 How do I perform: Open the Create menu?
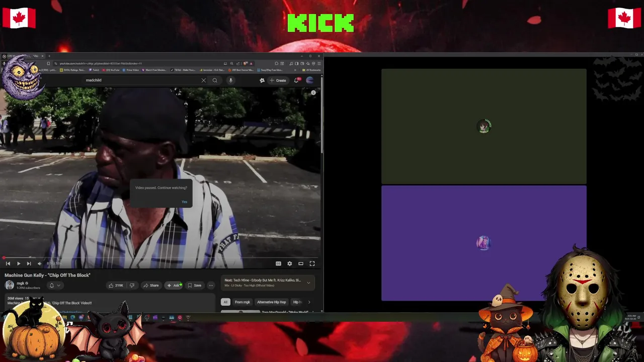click(x=278, y=80)
